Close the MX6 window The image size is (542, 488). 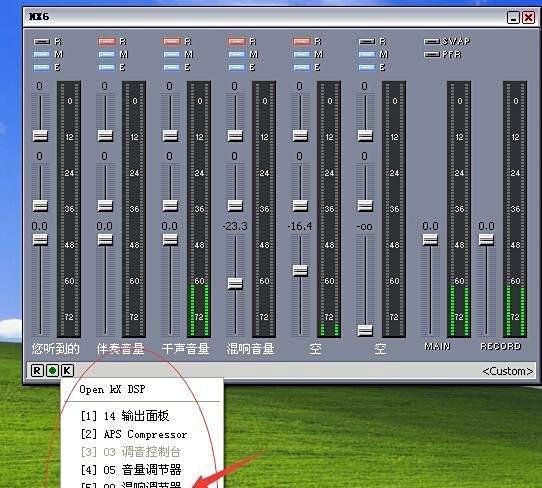(529, 17)
